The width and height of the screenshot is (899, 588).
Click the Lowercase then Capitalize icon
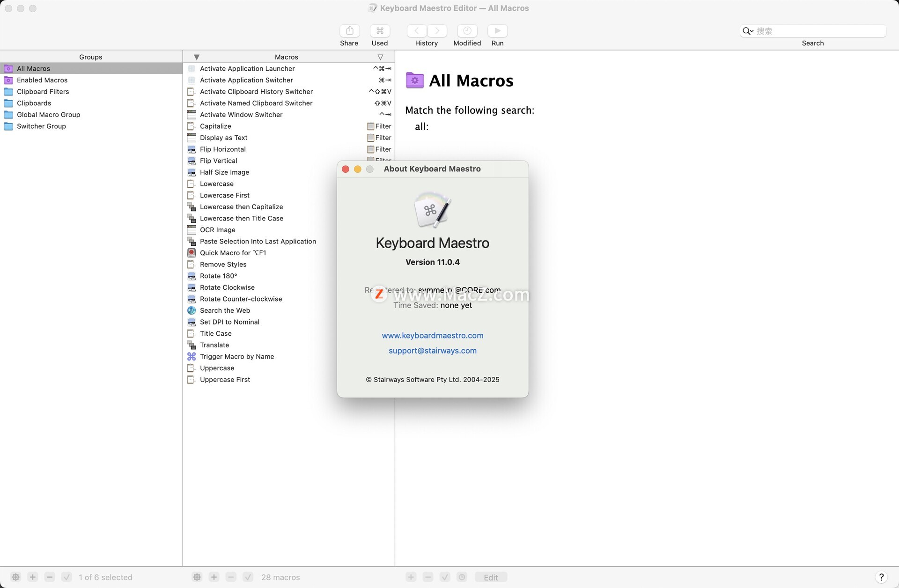coord(192,207)
